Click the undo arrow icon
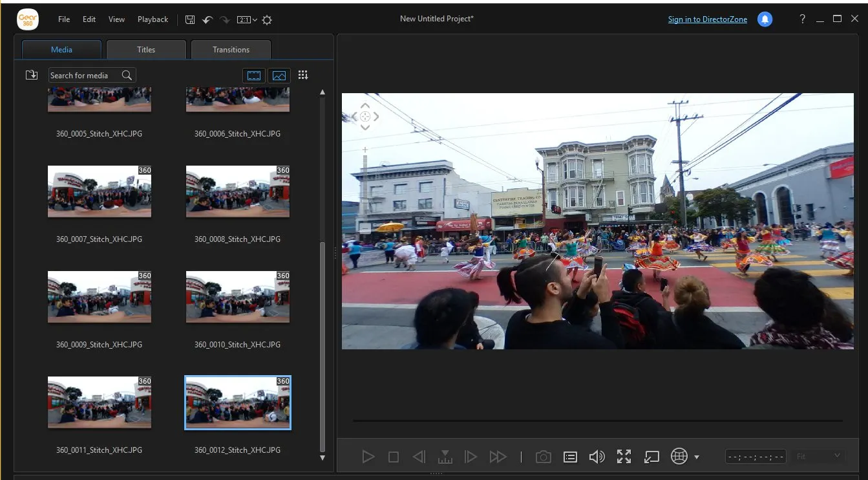The image size is (868, 480). coord(207,19)
